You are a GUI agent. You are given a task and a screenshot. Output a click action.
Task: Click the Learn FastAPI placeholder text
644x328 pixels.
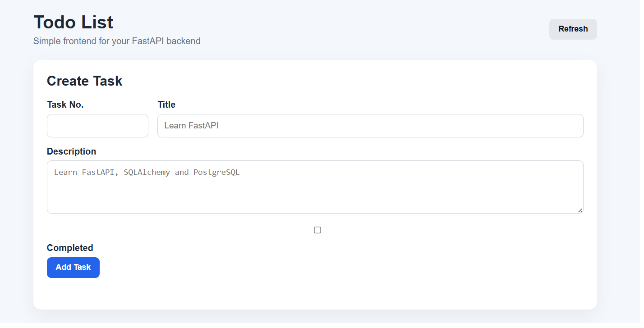pos(191,126)
